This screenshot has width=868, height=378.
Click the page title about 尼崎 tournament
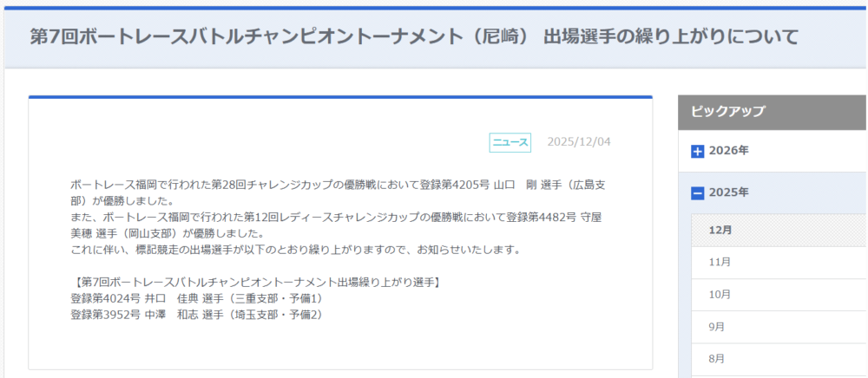(x=414, y=36)
